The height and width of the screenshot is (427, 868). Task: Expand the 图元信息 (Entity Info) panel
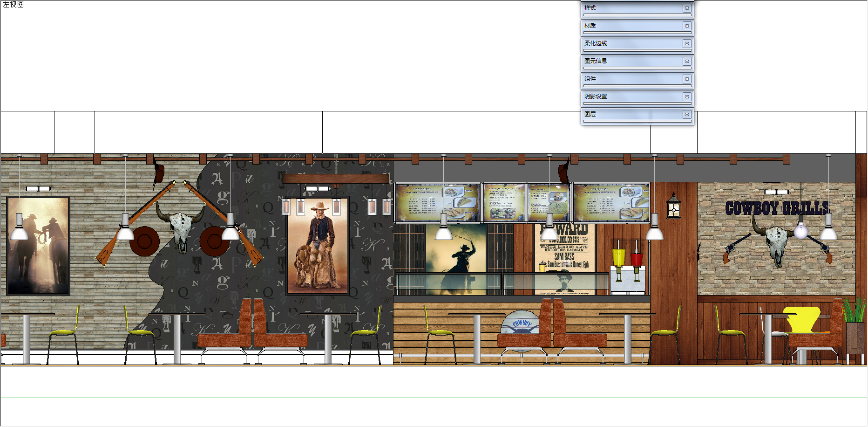637,62
